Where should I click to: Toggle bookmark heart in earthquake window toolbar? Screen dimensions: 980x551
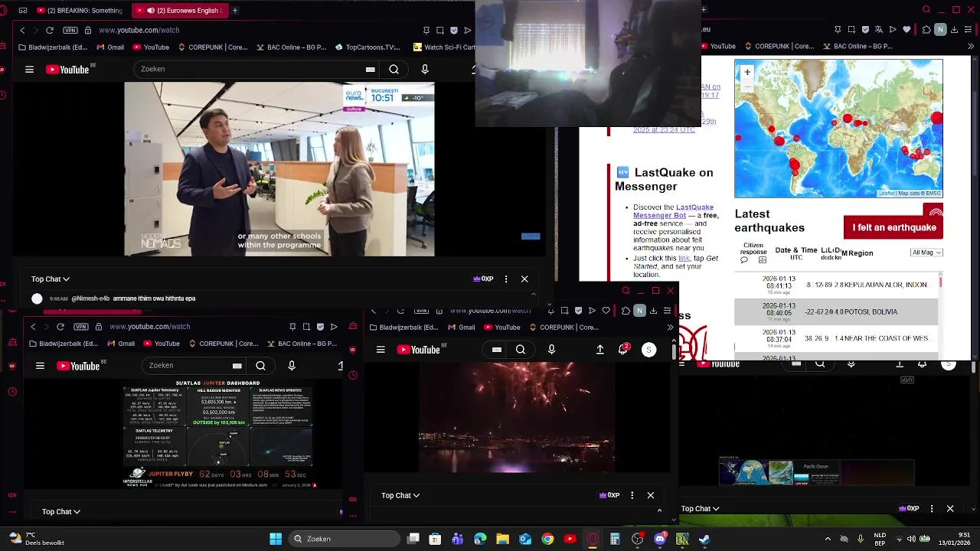pos(907,30)
